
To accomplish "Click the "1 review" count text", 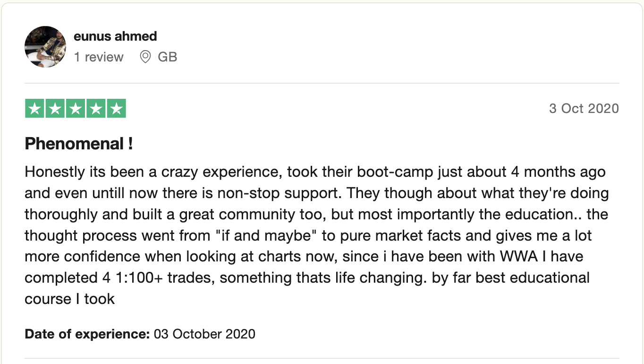I will coord(99,57).
